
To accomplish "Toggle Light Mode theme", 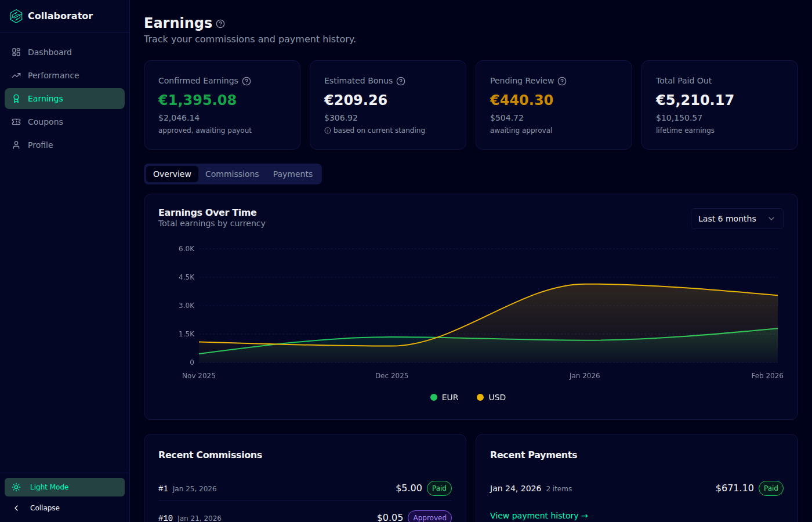I will (64, 487).
